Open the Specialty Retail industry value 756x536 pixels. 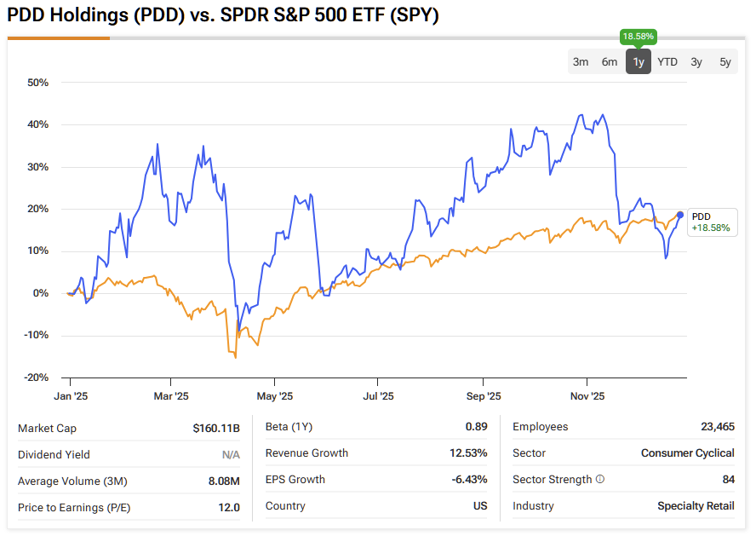click(x=696, y=506)
